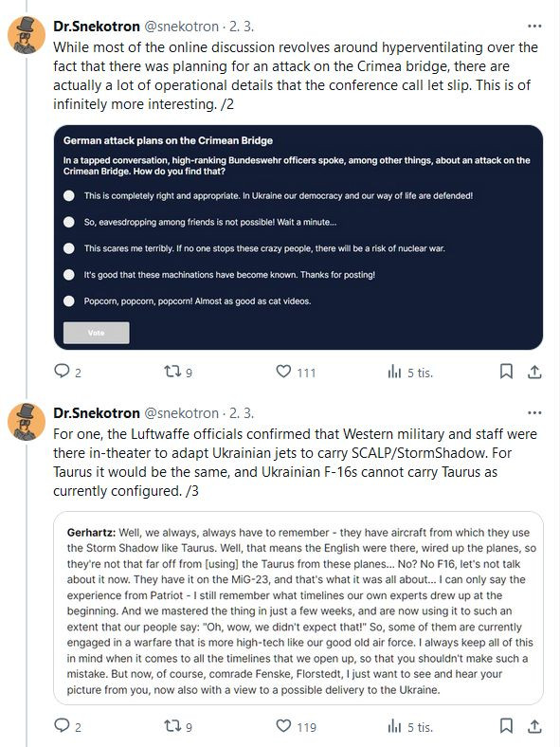Bookmark the second tweet ending /3

coord(506,725)
